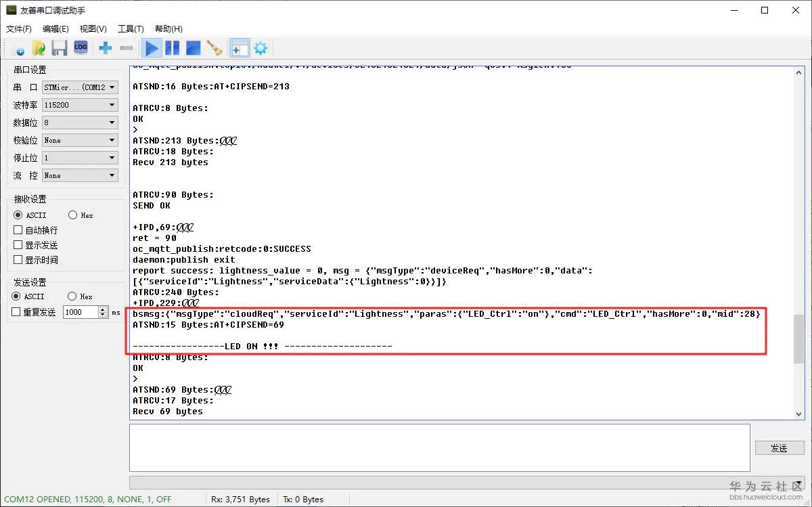Viewport: 812px width, 507px height.
Task: Click the daemon:publish exit log line
Action: tap(184, 260)
